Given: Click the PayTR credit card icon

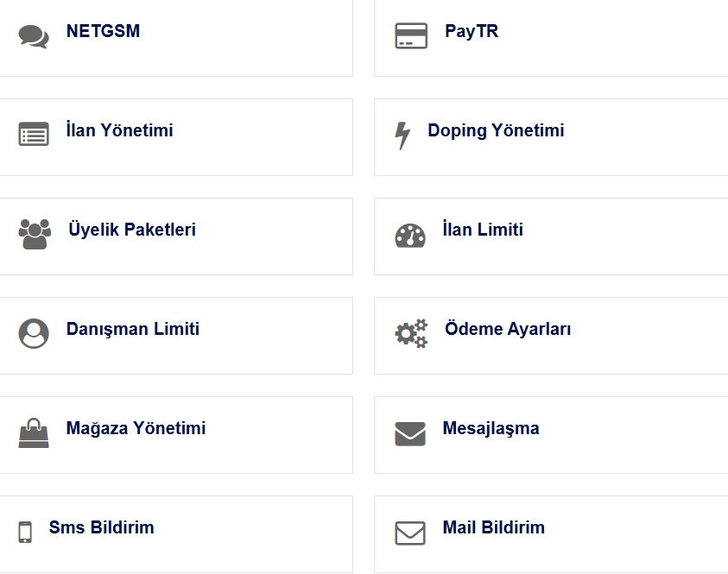Looking at the screenshot, I should (411, 36).
